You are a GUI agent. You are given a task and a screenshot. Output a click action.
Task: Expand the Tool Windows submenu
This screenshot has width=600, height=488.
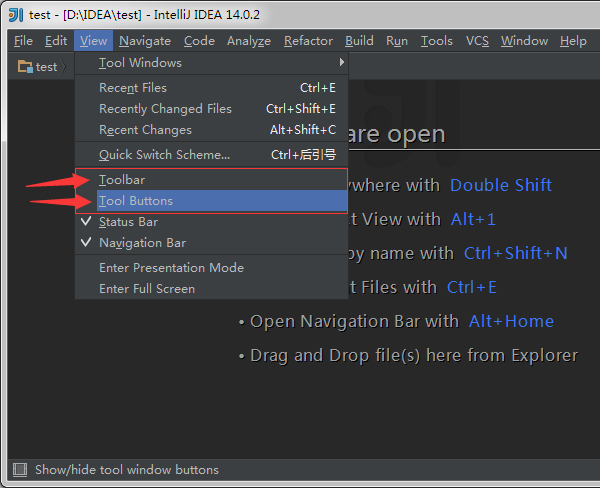point(211,63)
